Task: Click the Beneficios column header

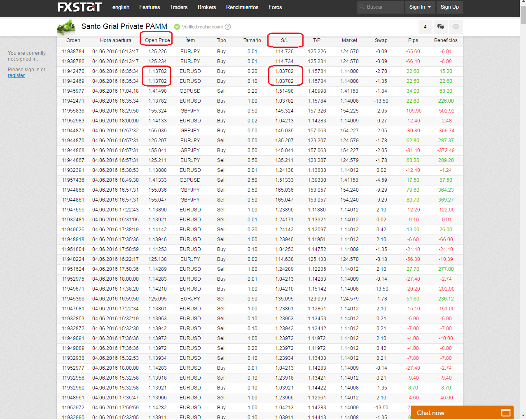Action: pyautogui.click(x=446, y=40)
